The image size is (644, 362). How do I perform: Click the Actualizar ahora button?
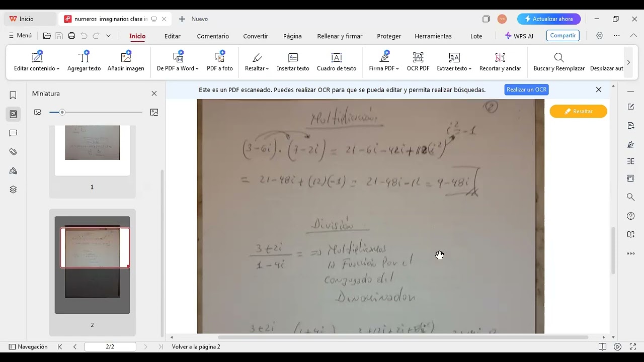[549, 19]
